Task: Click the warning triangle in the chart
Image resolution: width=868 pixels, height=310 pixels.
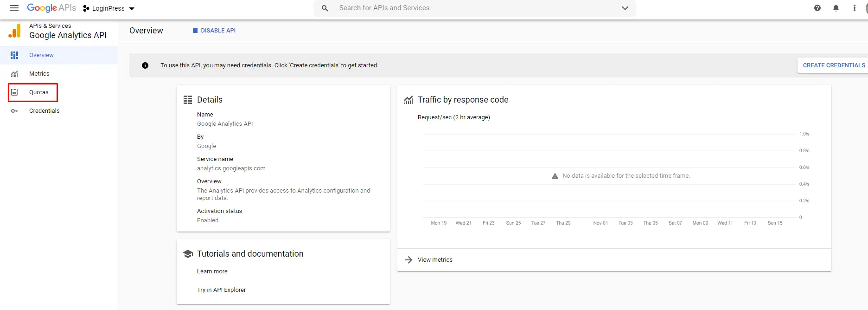Action: 555,176
